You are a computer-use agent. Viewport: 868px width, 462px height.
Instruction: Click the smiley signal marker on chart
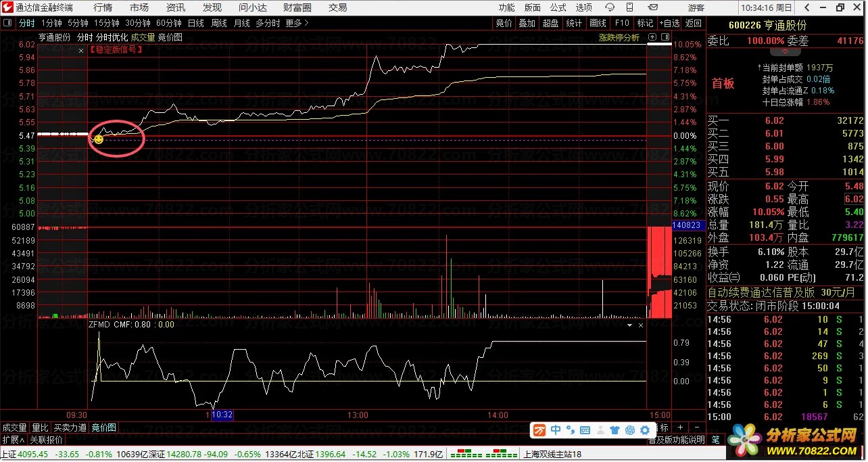(98, 139)
